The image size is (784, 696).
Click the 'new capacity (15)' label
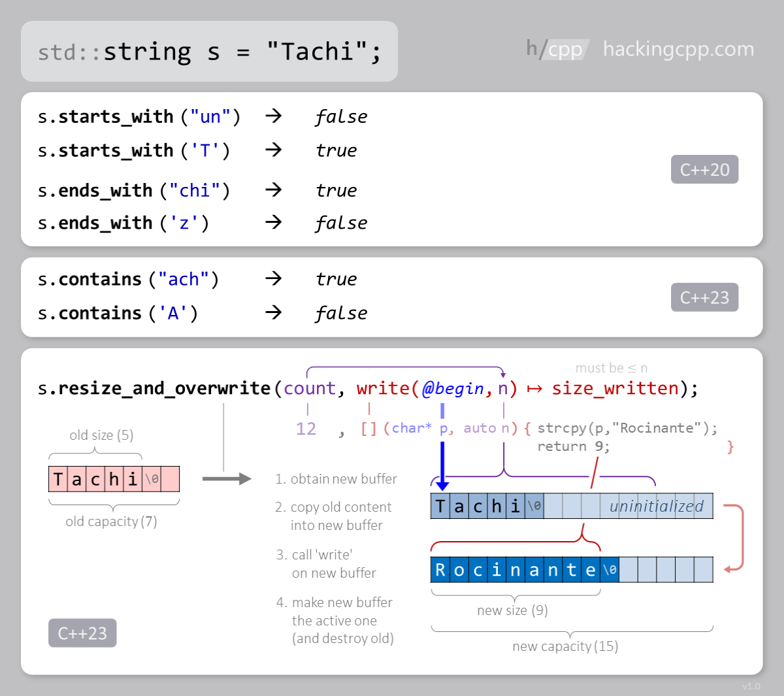565,646
